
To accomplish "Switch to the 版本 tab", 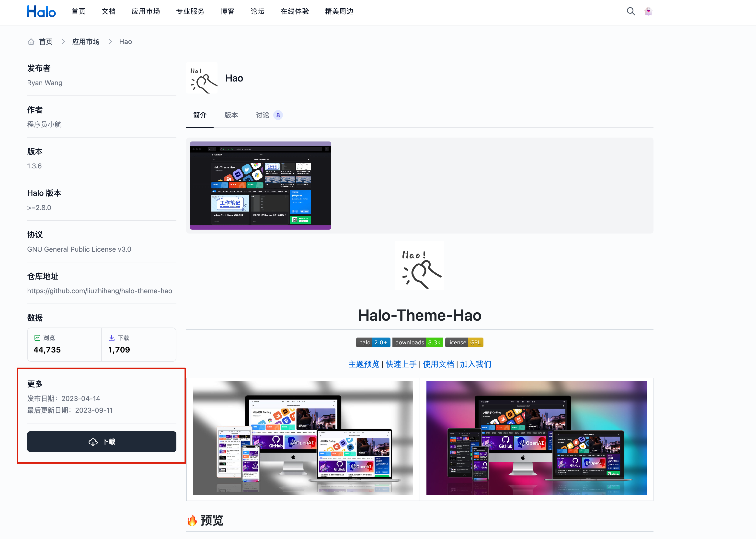I will pyautogui.click(x=231, y=115).
